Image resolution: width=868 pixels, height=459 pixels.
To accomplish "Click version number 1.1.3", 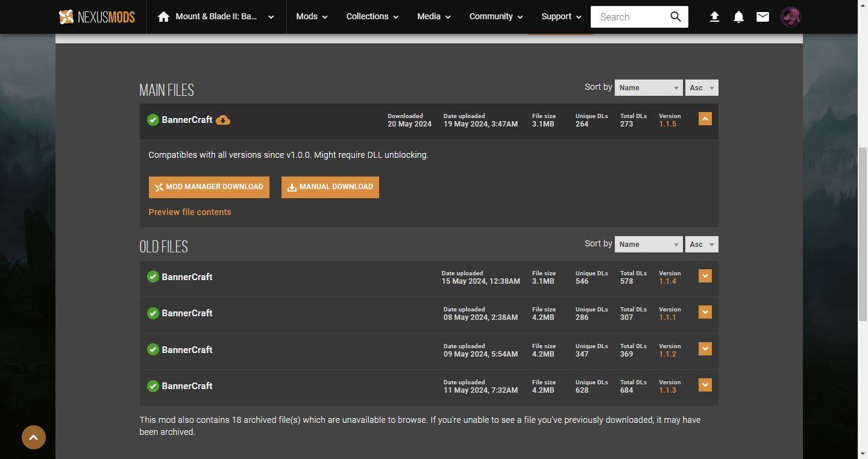I will [668, 390].
